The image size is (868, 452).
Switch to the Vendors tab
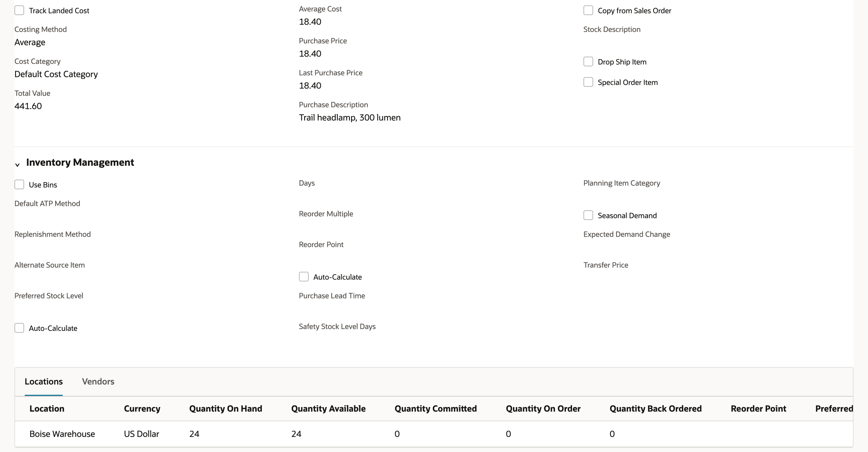point(98,381)
